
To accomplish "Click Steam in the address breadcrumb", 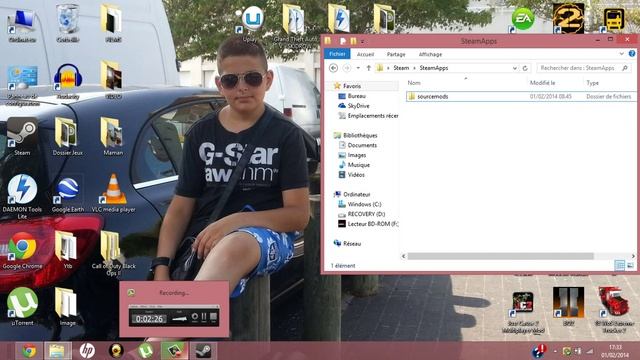I will pyautogui.click(x=401, y=68).
